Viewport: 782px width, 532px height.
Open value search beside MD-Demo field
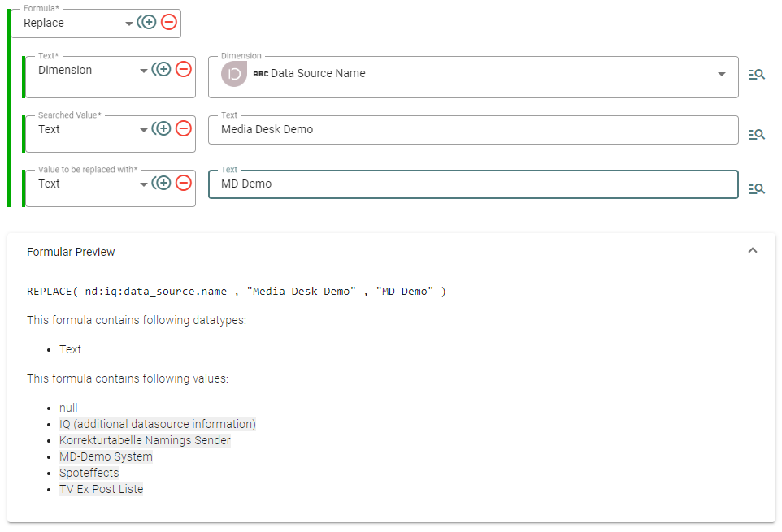(x=757, y=188)
